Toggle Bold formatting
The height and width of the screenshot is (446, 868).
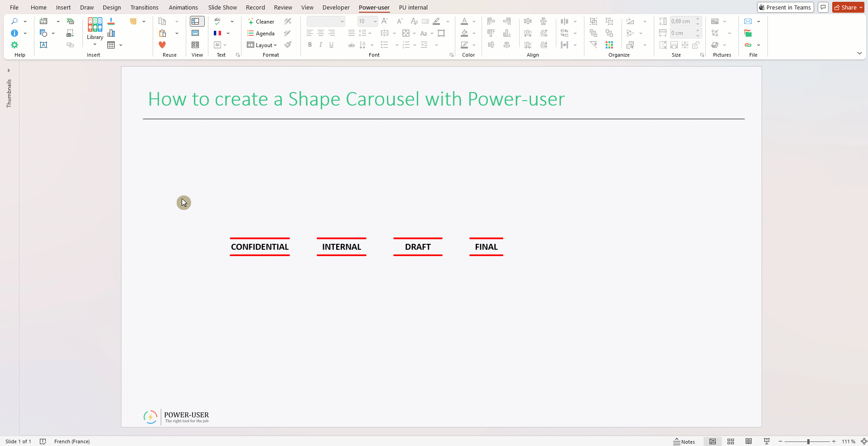[x=310, y=45]
